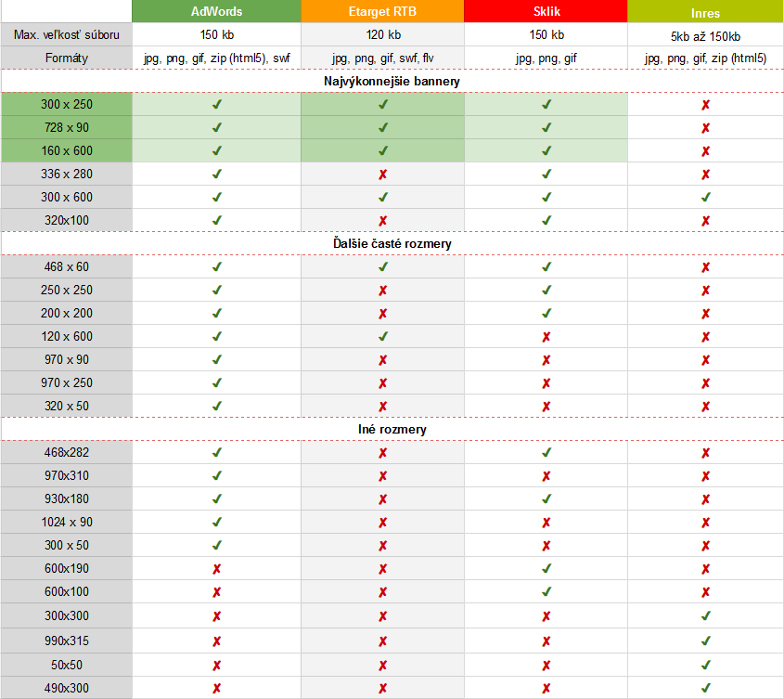This screenshot has height=699, width=784.
Task: Click the 'Najvýkonnejšie bannery' section heading
Action: point(392,81)
